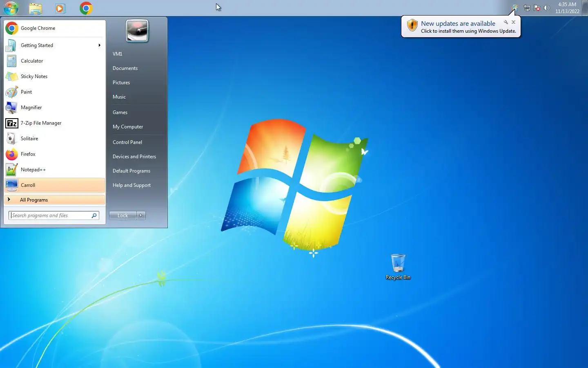The width and height of the screenshot is (588, 368).
Task: Open Calculator from Start menu
Action: tap(55, 61)
